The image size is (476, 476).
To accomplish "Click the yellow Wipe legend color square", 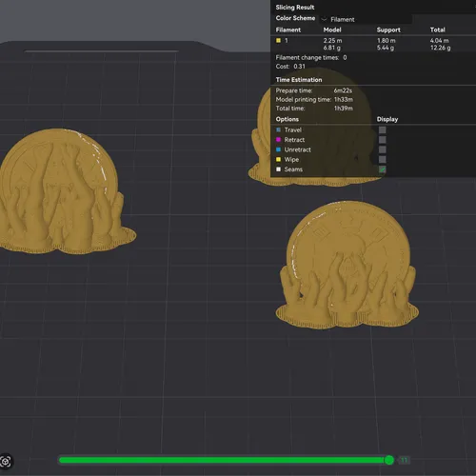I will [x=278, y=159].
